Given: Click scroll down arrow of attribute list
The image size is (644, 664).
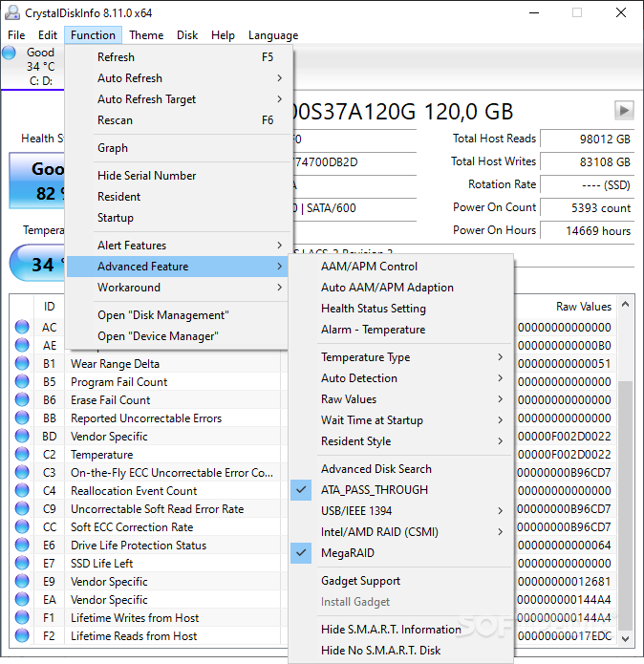Looking at the screenshot, I should click(x=626, y=638).
